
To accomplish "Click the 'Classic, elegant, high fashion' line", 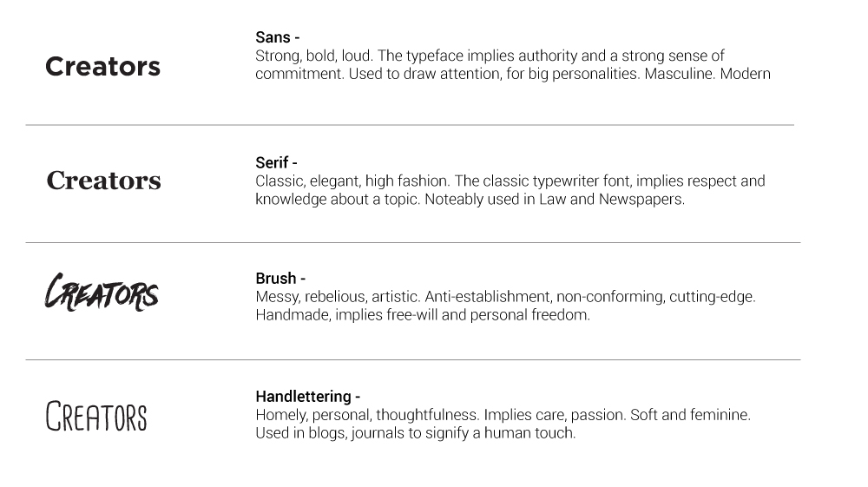I will 510,181.
